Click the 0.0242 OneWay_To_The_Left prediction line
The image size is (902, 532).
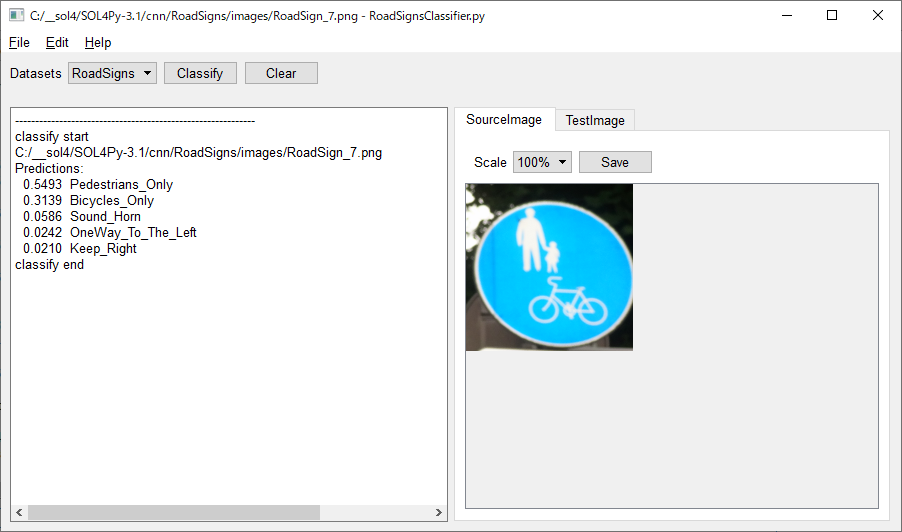coord(109,233)
